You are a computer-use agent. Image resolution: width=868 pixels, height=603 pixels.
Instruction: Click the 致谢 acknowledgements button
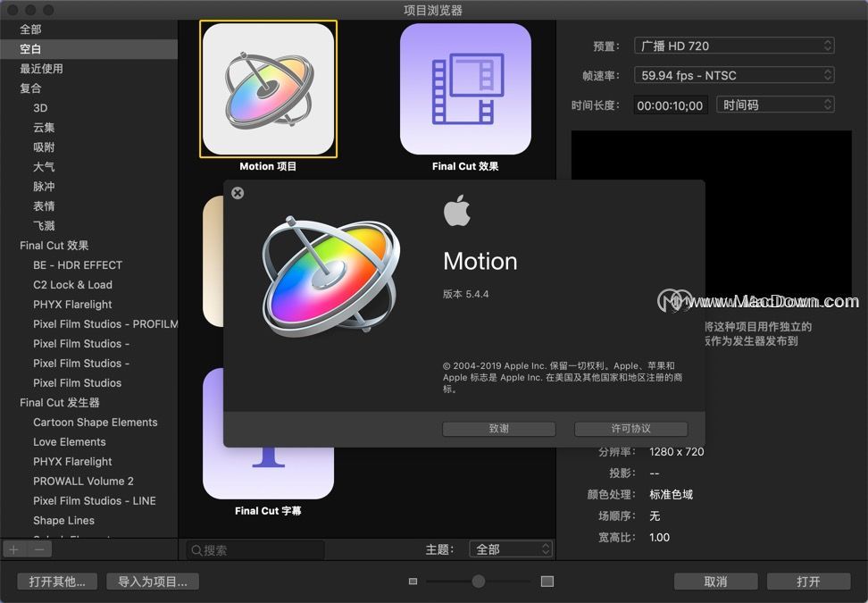point(499,429)
